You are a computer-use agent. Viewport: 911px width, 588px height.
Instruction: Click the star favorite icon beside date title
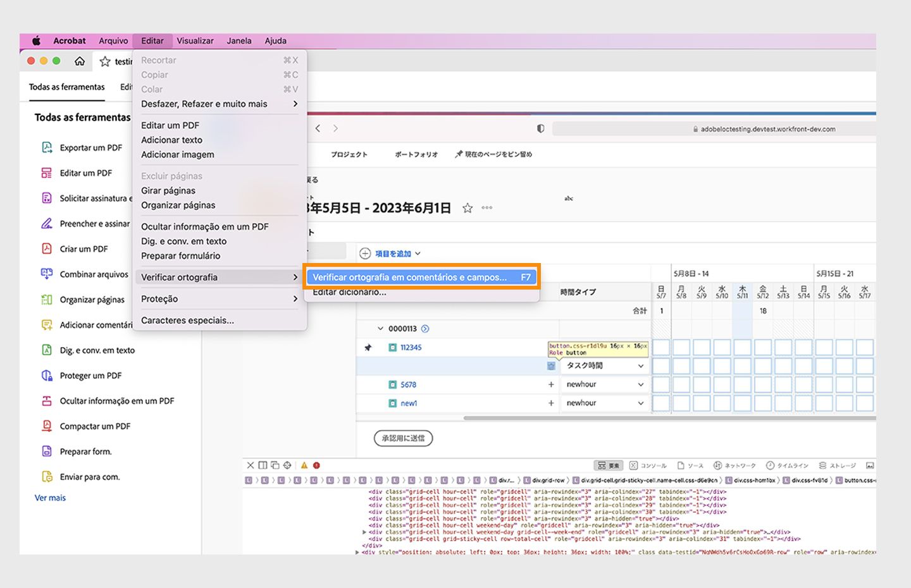468,208
